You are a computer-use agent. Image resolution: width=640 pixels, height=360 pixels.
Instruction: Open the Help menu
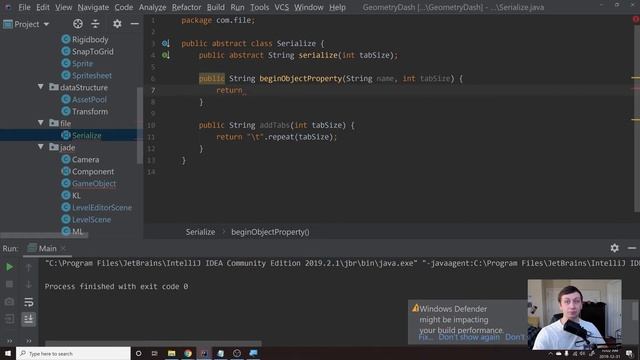(337, 7)
